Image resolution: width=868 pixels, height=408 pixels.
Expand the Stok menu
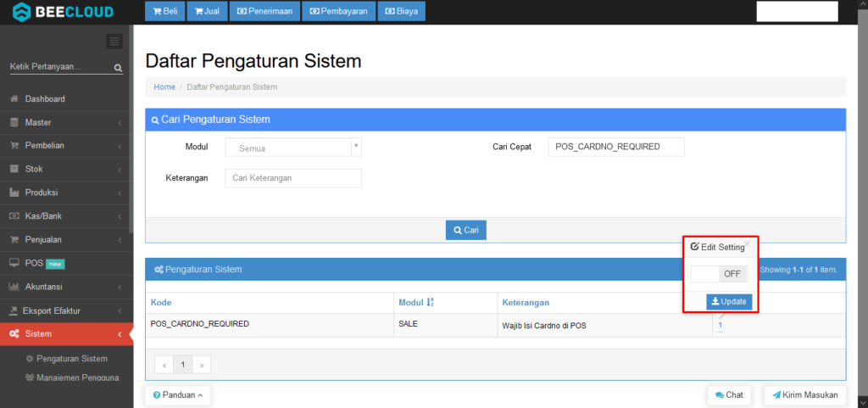click(66, 169)
